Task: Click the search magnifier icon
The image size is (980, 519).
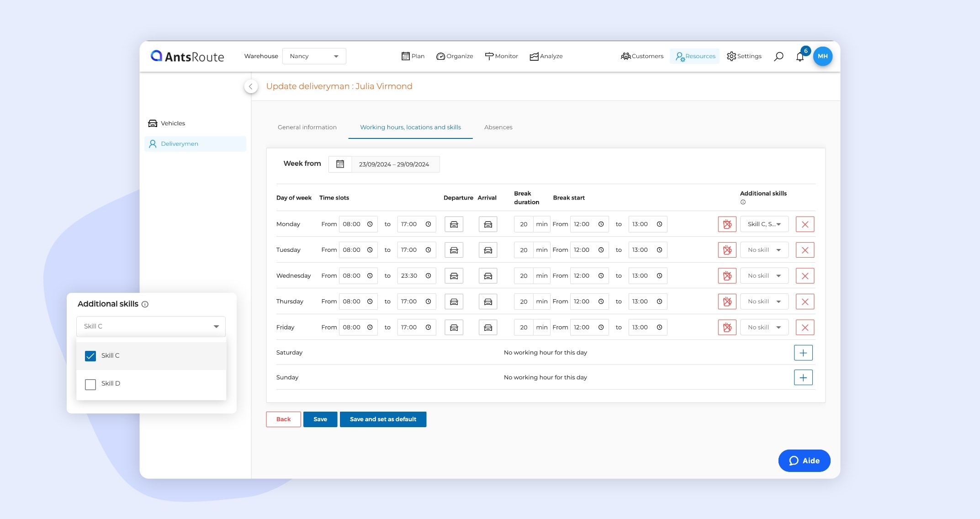Action: [779, 56]
